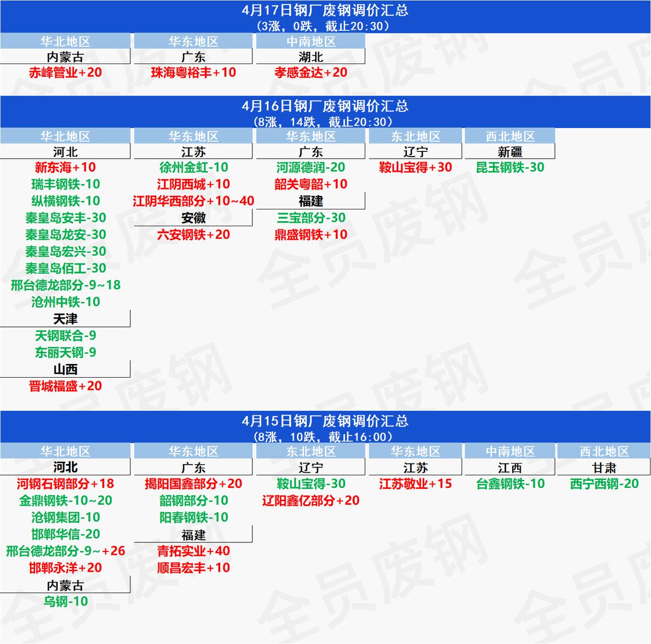Click the 湖北 province cell
651x644 pixels.
(x=311, y=56)
